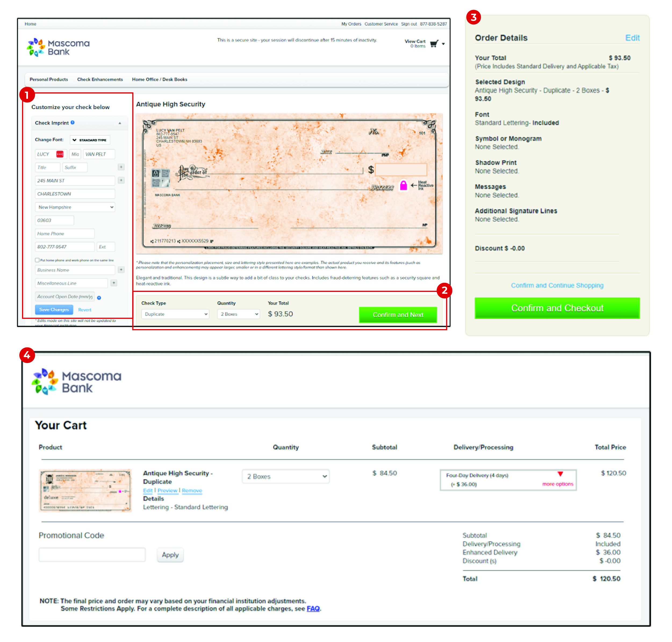672x642 pixels.
Task: Click the Confirm and Checkout button
Action: (557, 308)
